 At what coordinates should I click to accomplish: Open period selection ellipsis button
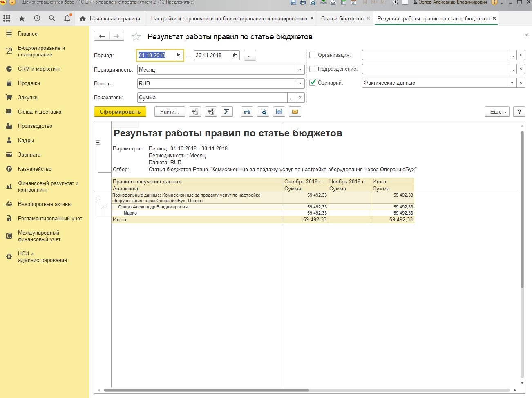250,56
